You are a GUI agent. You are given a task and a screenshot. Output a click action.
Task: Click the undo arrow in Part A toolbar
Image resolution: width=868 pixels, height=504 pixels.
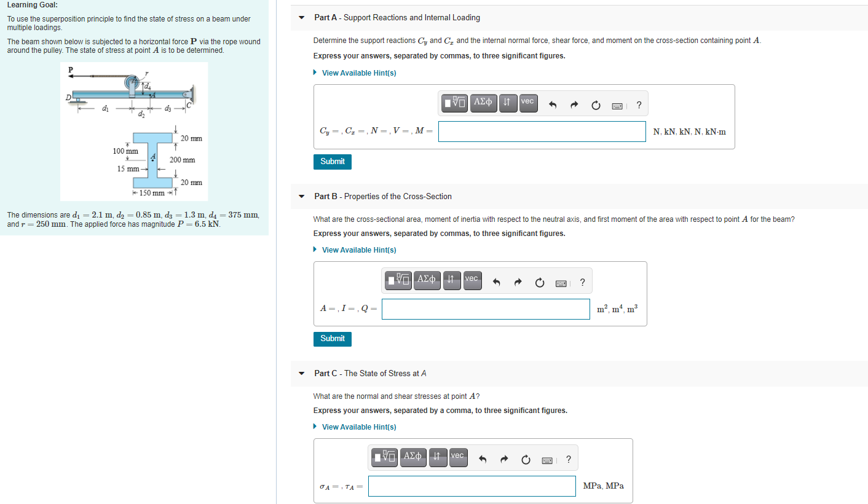[x=553, y=104]
